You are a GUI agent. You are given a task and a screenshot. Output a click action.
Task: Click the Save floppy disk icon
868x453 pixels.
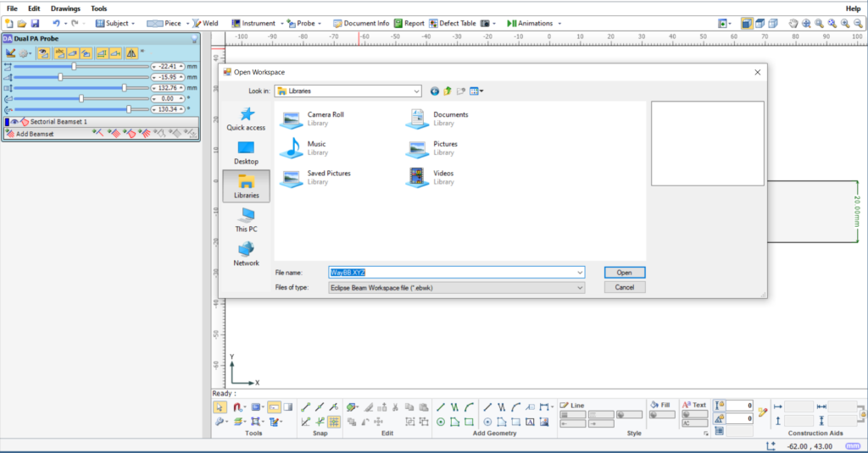pos(35,23)
